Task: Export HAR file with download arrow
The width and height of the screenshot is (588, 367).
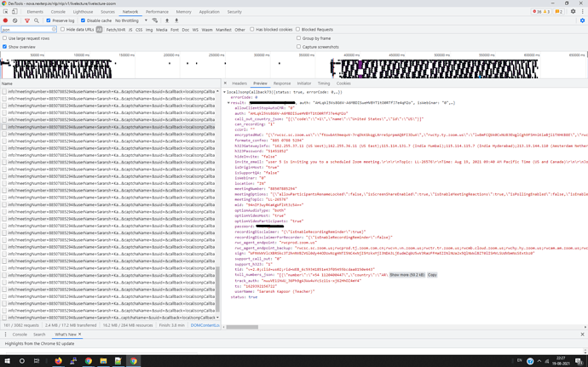Action: point(176,20)
